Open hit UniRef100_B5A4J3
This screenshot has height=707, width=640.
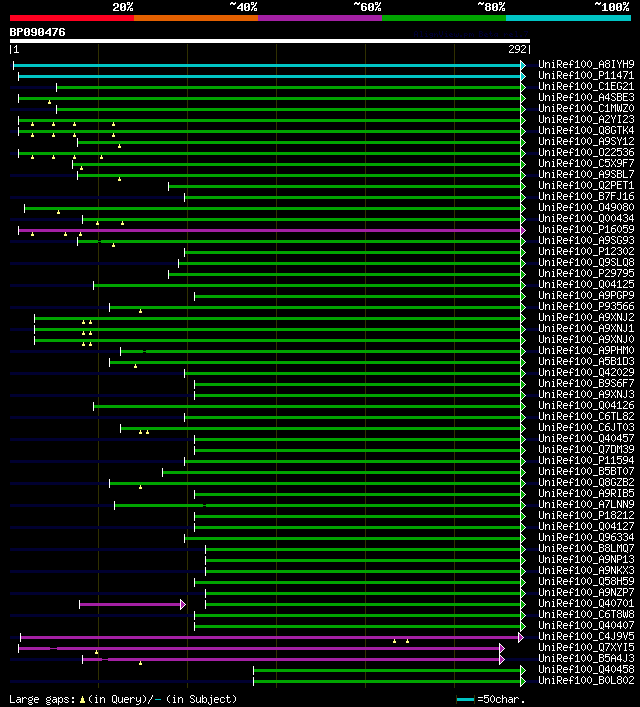click(586, 659)
